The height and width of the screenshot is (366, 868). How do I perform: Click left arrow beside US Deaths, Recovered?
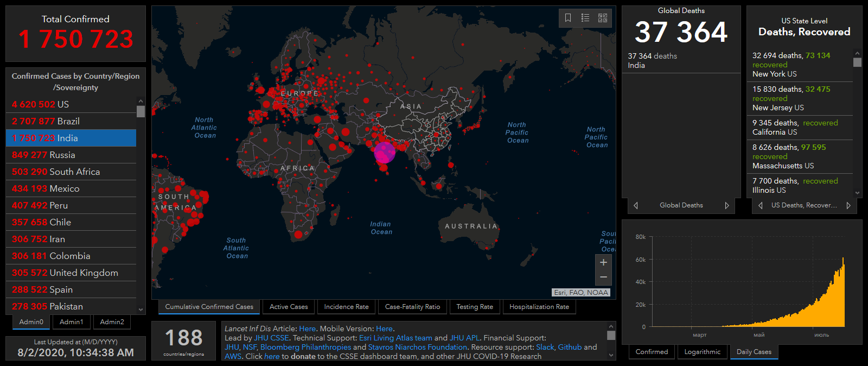point(761,205)
